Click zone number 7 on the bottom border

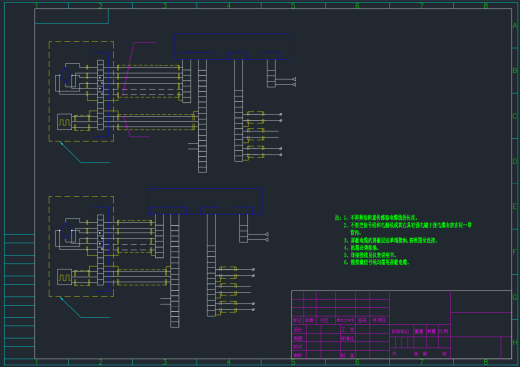[x=422, y=362]
